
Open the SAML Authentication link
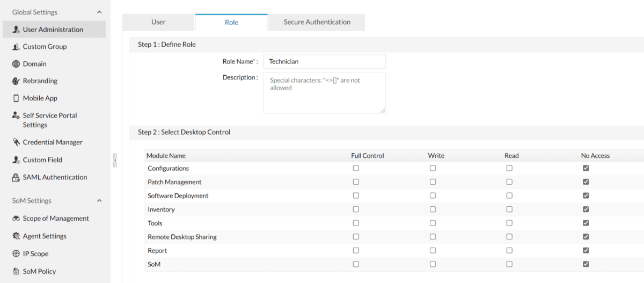coord(55,177)
